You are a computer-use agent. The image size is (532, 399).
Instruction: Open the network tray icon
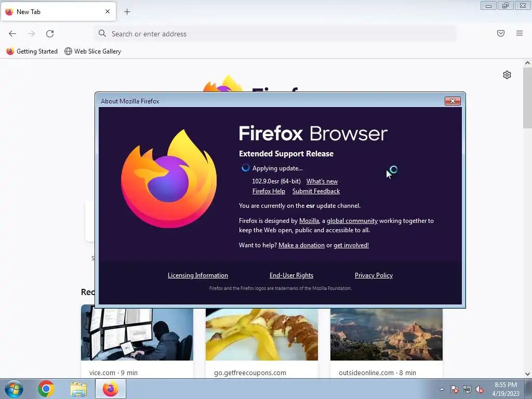467,389
